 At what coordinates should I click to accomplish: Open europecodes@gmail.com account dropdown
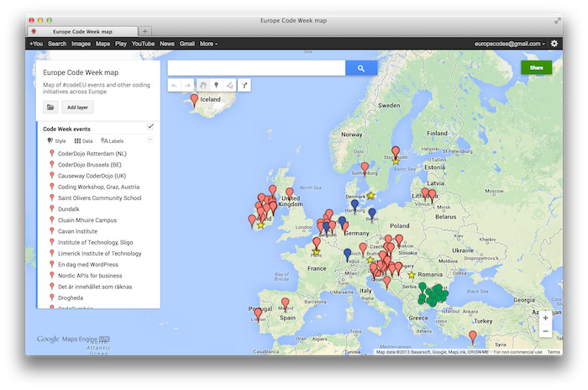coord(510,44)
